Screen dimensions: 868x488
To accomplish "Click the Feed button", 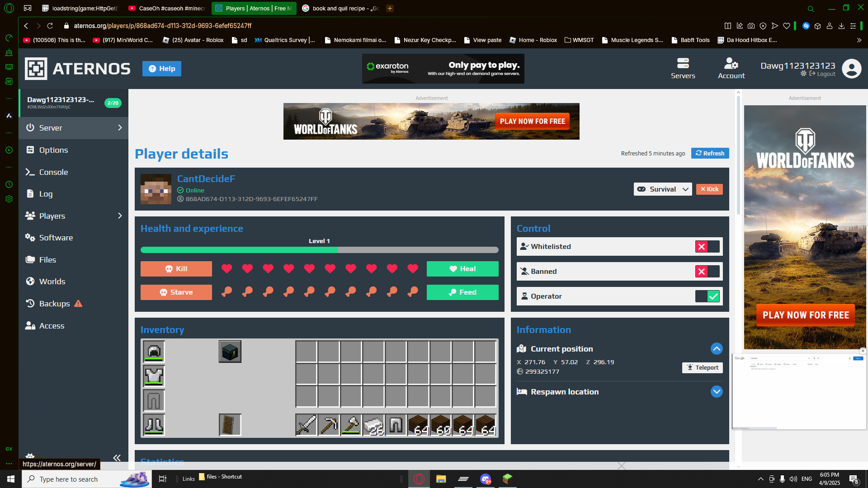I will tap(462, 292).
